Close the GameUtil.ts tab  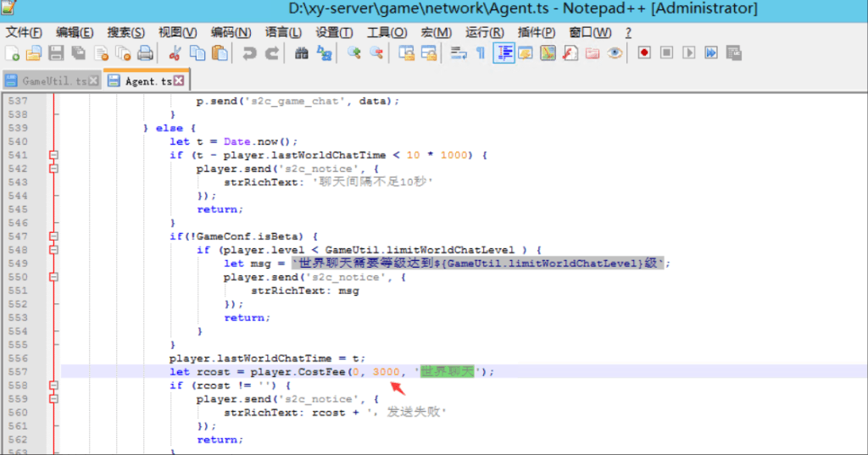(93, 81)
